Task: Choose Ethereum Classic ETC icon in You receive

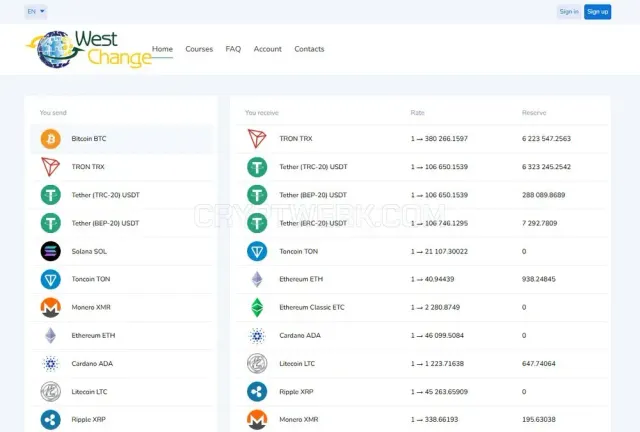Action: pos(257,307)
